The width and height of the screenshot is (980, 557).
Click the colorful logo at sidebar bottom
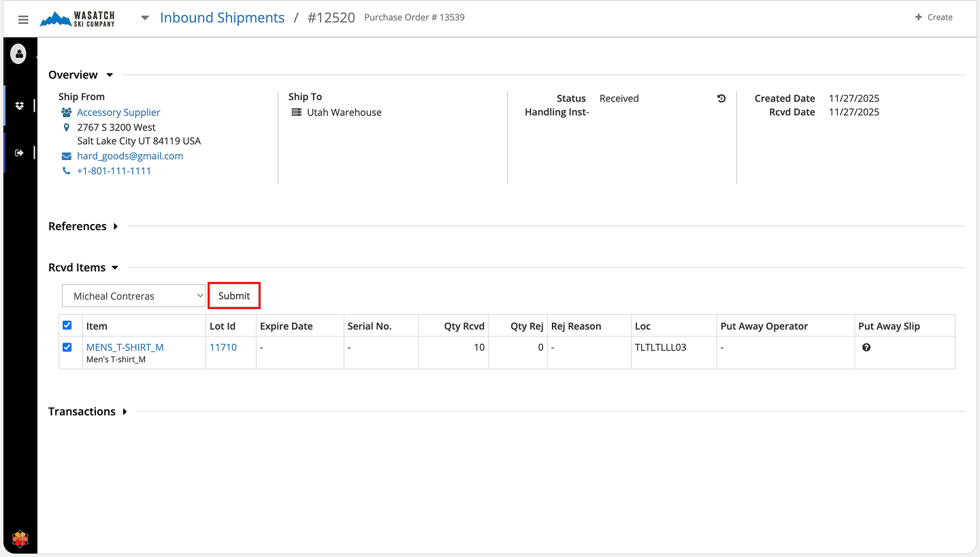(x=20, y=539)
